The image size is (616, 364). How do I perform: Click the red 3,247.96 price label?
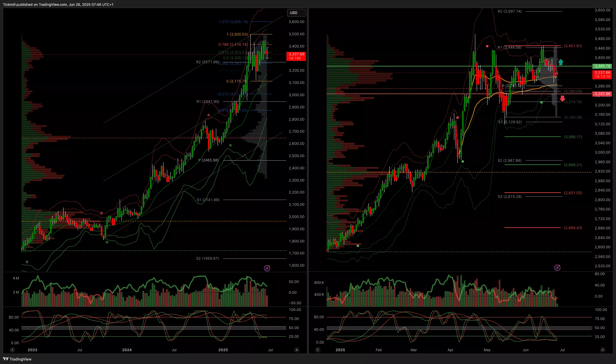[602, 94]
